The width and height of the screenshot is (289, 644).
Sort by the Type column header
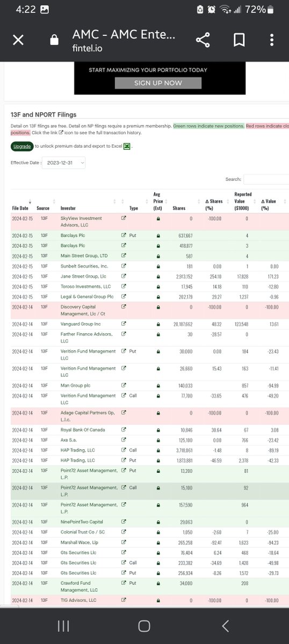(134, 208)
